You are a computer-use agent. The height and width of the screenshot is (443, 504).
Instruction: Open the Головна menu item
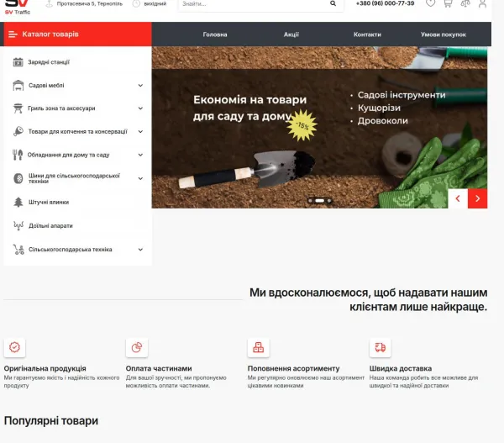coord(215,34)
